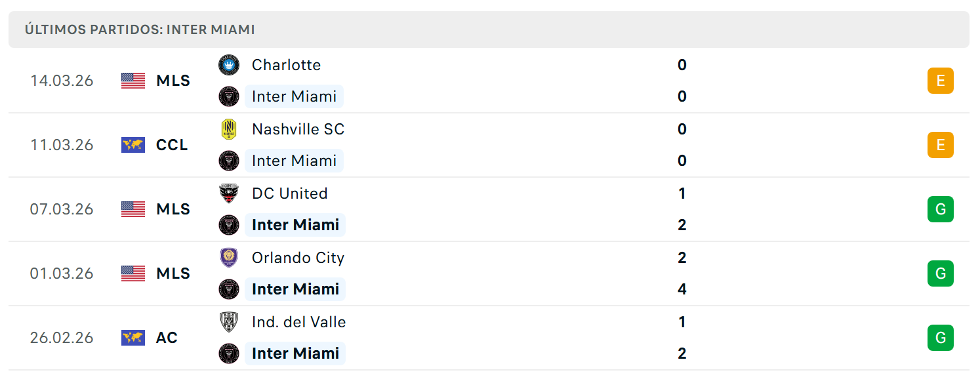Click the DC United crest icon
Screen dimensions: 980x383
[229, 193]
